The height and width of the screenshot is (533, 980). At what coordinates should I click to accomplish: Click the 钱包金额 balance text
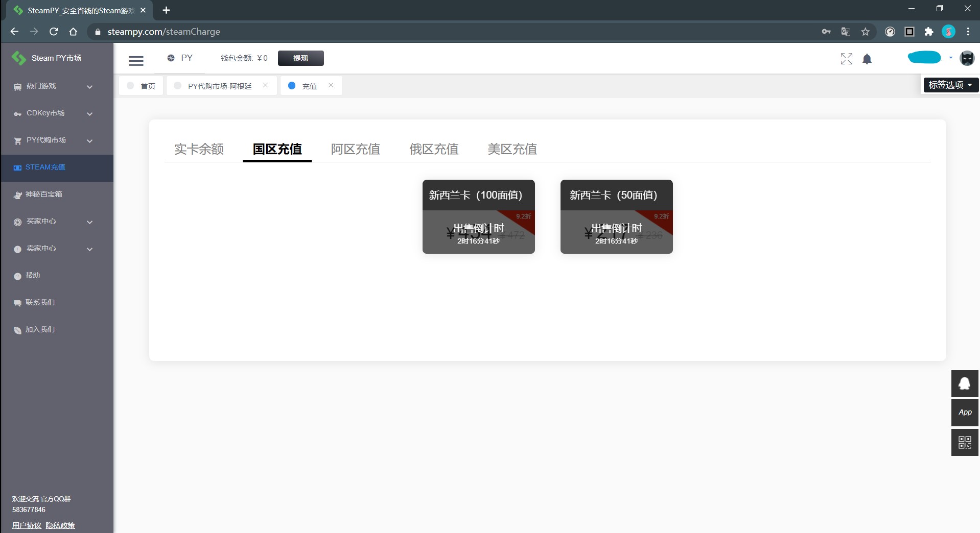pos(244,58)
